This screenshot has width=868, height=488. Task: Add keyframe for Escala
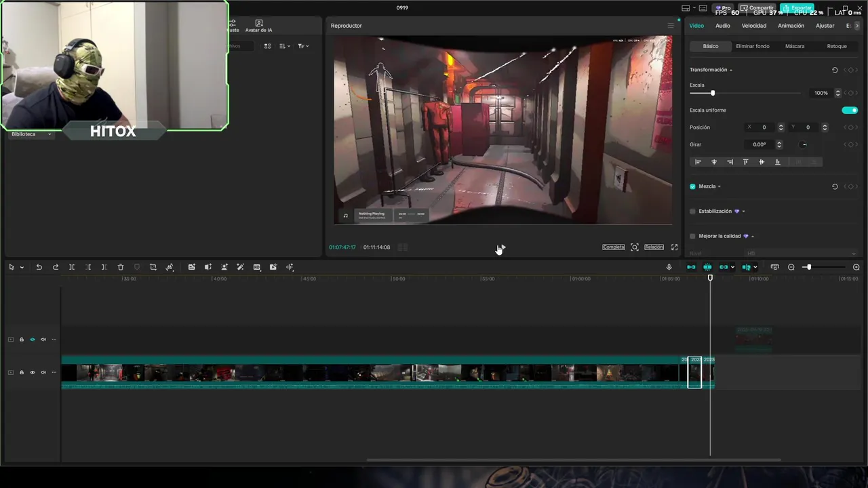pos(851,93)
